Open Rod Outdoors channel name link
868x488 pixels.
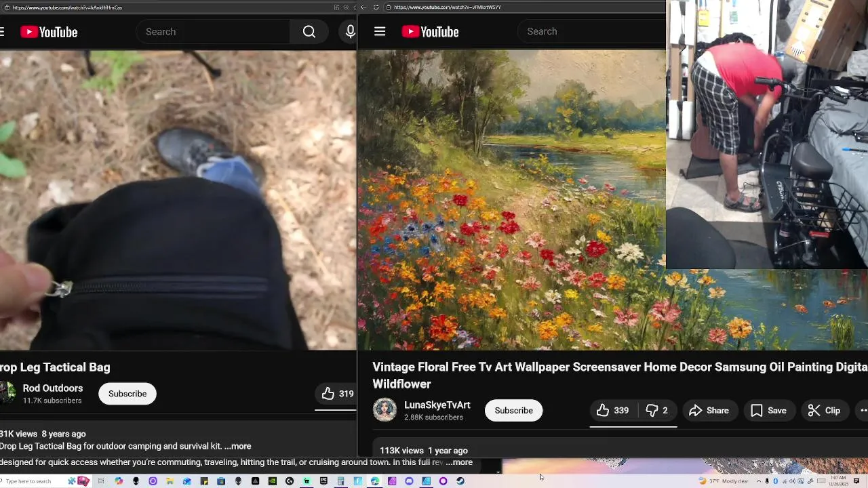point(53,388)
